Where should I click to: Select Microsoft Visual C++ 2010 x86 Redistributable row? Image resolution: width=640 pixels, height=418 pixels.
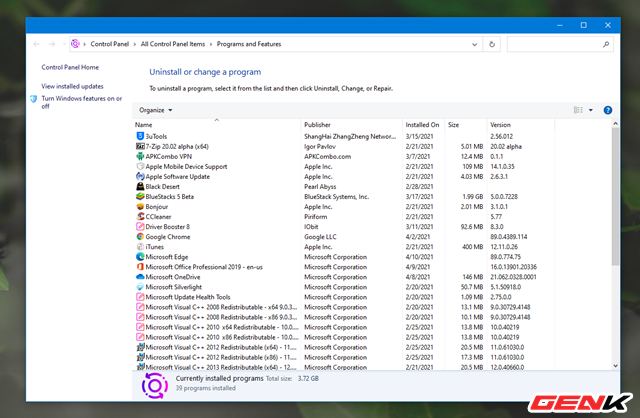point(343,337)
